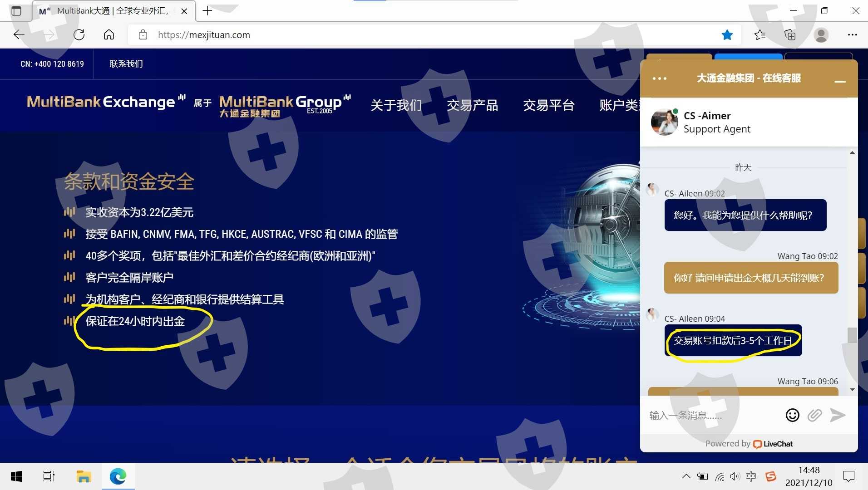Show hidden system tray icons
This screenshot has width=868, height=490.
tap(686, 476)
